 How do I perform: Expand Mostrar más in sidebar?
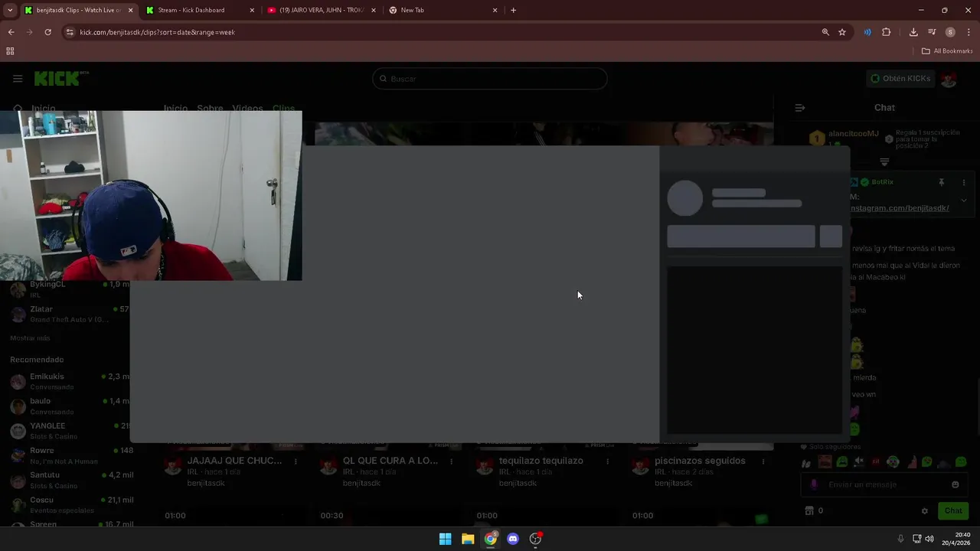pyautogui.click(x=30, y=338)
